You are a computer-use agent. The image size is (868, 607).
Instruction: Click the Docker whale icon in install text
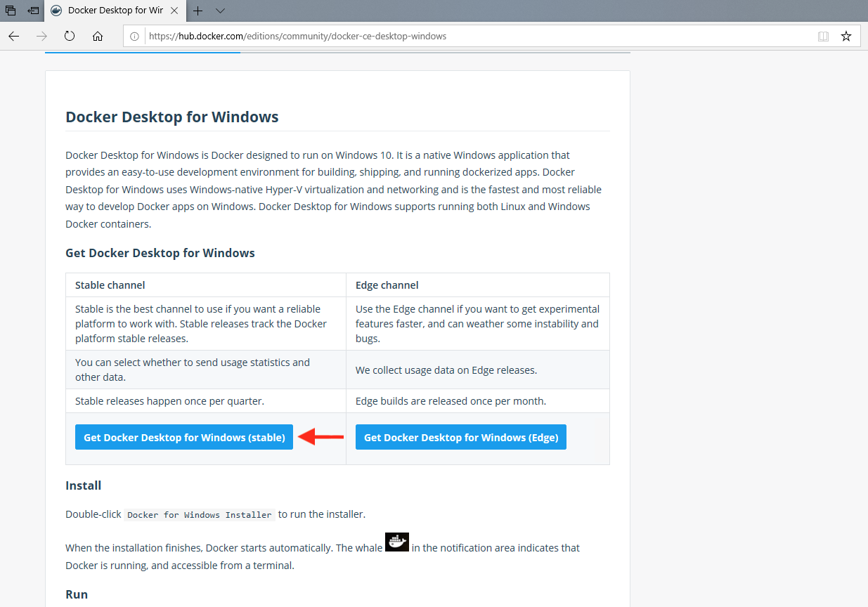[397, 542]
